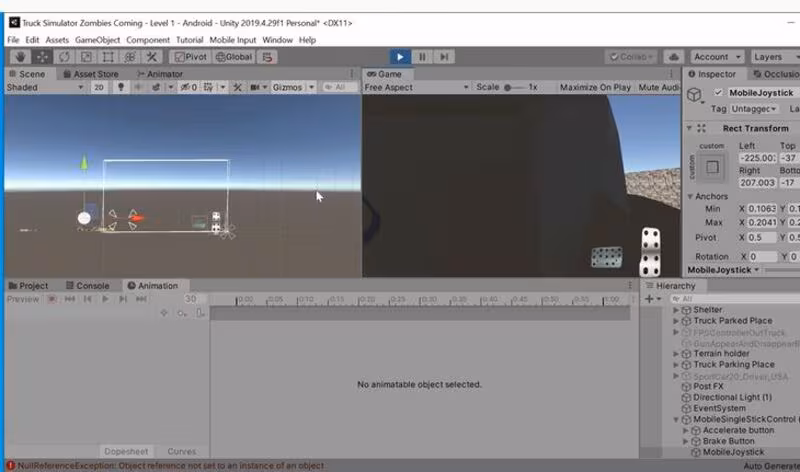800x472 pixels.
Task: Toggle grid snapping icon in toolbar
Action: (267, 57)
